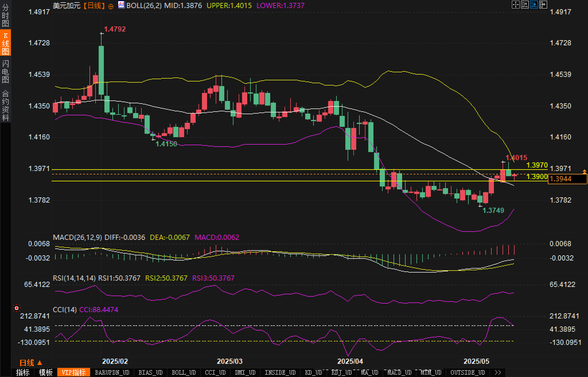The image size is (588, 377).
Task: Click the 美元加元 symbol title
Action: click(67, 5)
